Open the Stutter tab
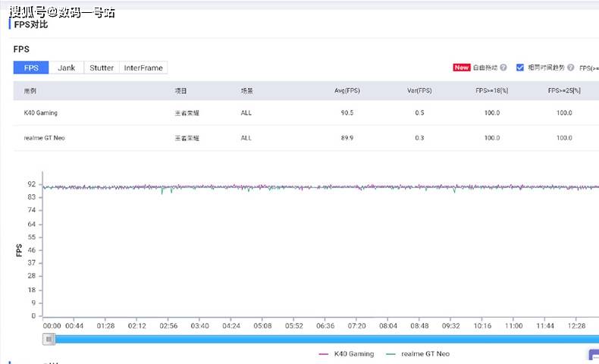 102,67
